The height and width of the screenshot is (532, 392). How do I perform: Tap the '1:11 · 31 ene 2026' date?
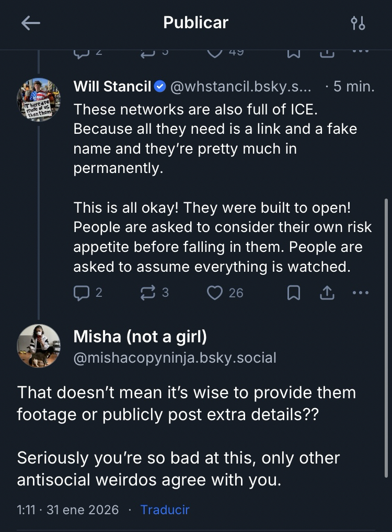click(68, 510)
